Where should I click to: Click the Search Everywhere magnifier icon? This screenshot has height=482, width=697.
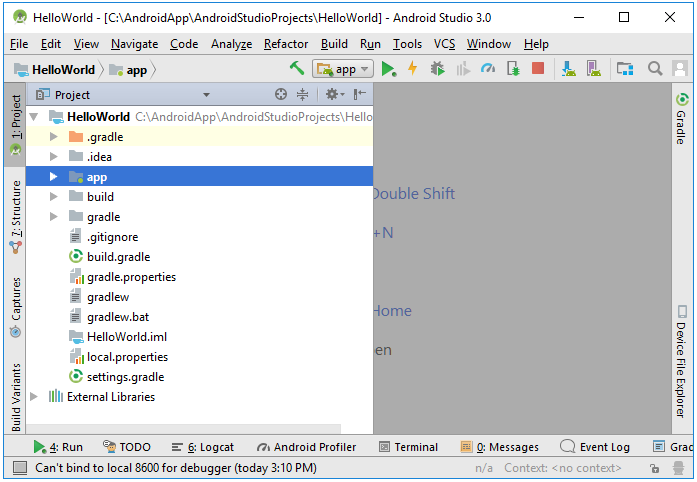pos(655,68)
